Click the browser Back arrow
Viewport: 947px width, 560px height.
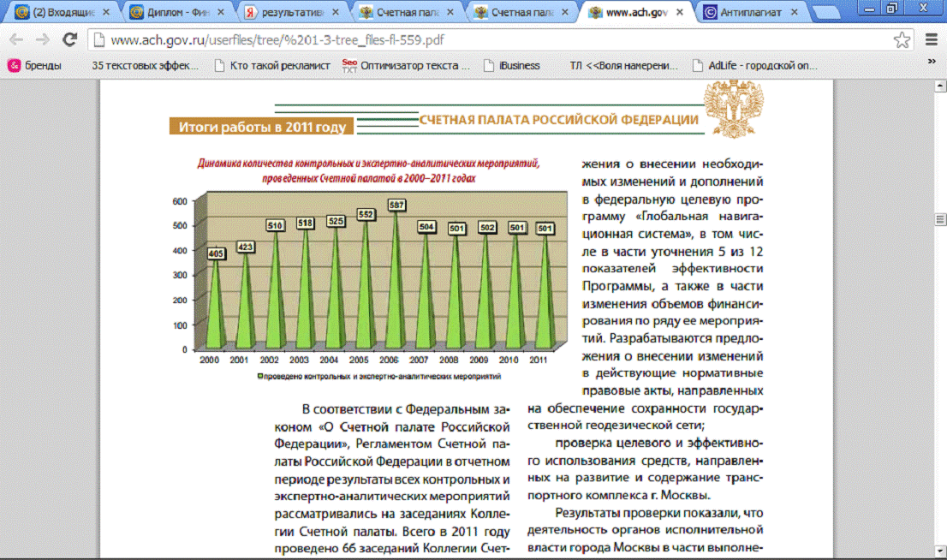coord(16,40)
